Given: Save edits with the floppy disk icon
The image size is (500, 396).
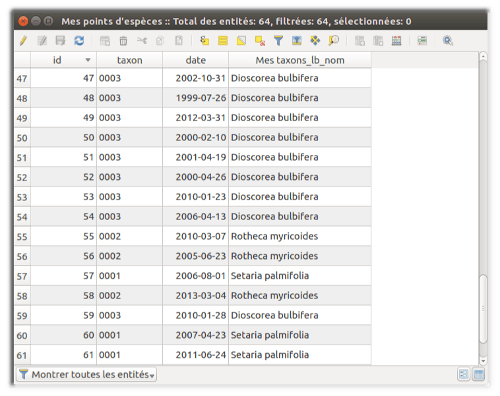Looking at the screenshot, I should 60,41.
